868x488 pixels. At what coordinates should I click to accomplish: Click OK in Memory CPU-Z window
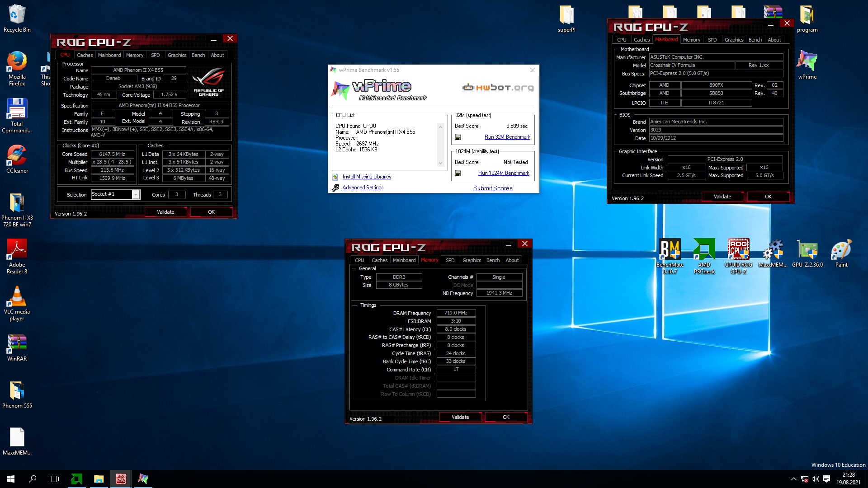(506, 417)
